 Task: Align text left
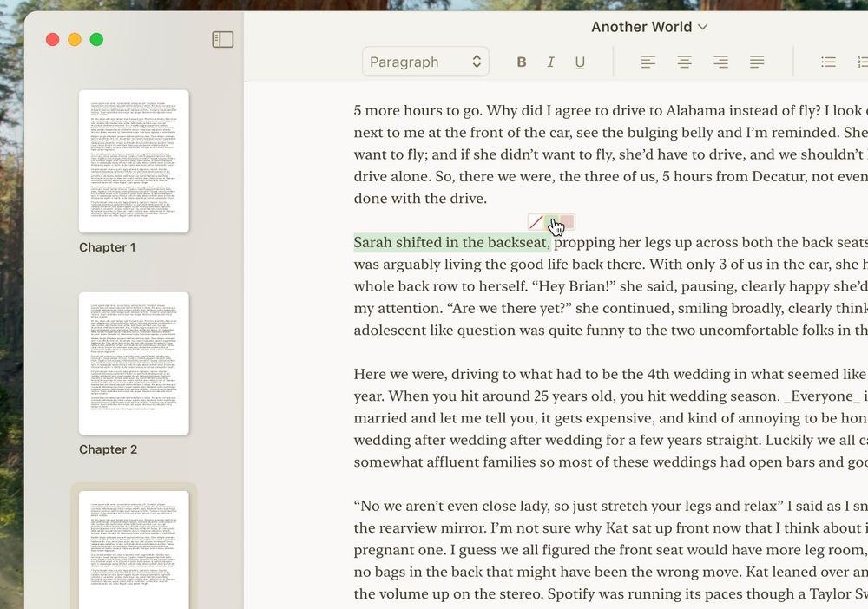648,62
